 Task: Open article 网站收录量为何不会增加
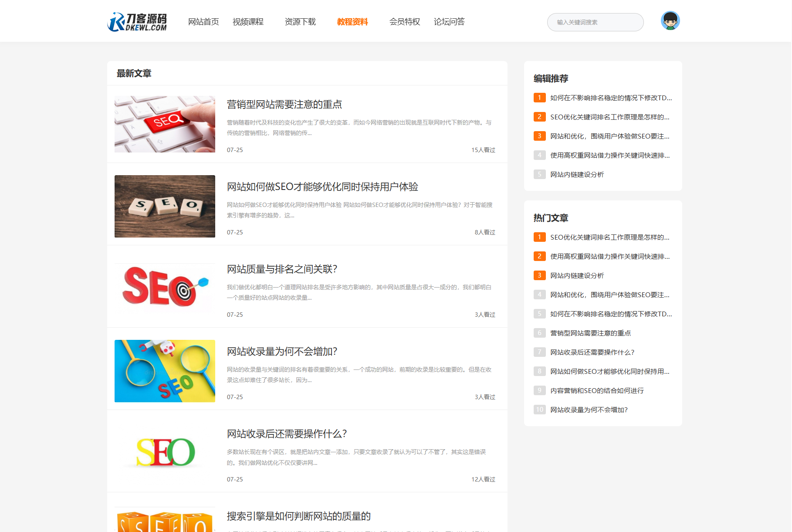pyautogui.click(x=281, y=351)
